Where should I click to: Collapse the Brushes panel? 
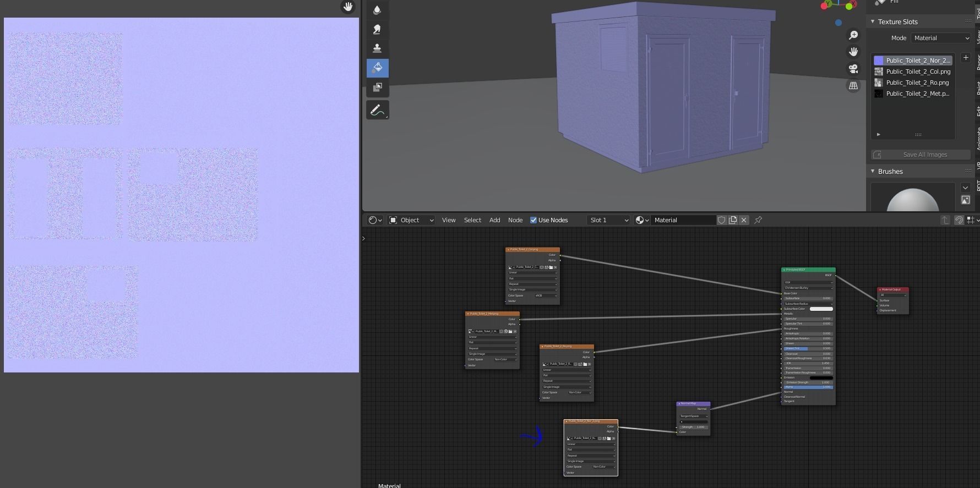pos(873,171)
